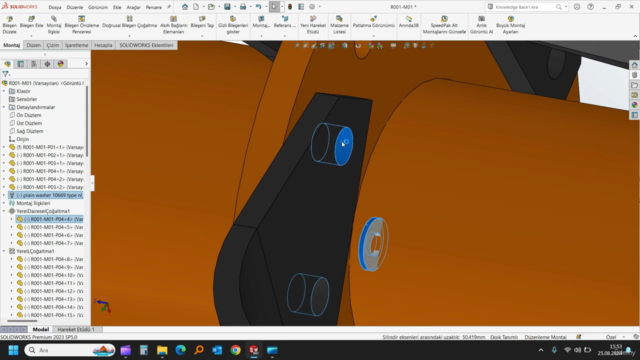
Task: Expand the Detaylandırmalar tree node
Action: [4, 107]
